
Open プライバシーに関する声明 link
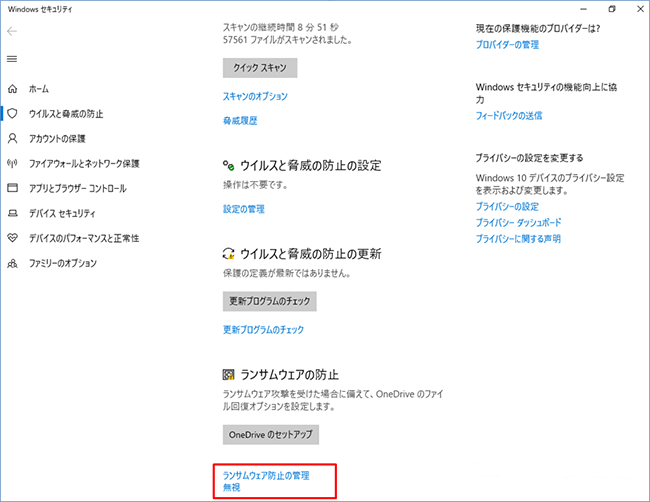tap(518, 239)
